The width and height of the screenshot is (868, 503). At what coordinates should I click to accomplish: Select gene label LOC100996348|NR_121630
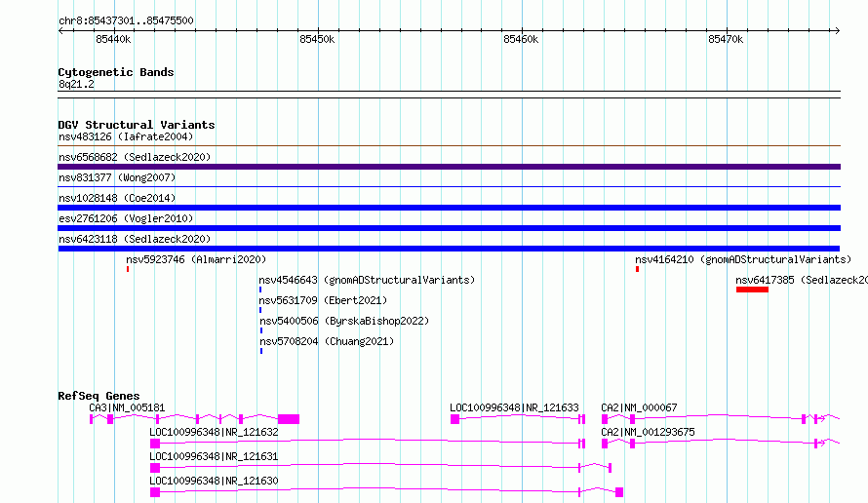click(x=214, y=481)
